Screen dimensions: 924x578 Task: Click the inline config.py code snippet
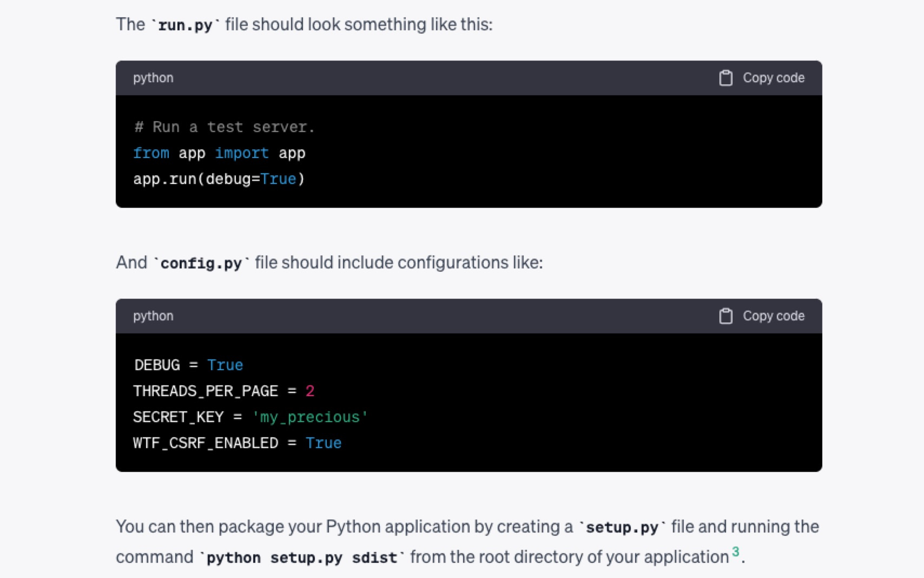click(x=201, y=262)
